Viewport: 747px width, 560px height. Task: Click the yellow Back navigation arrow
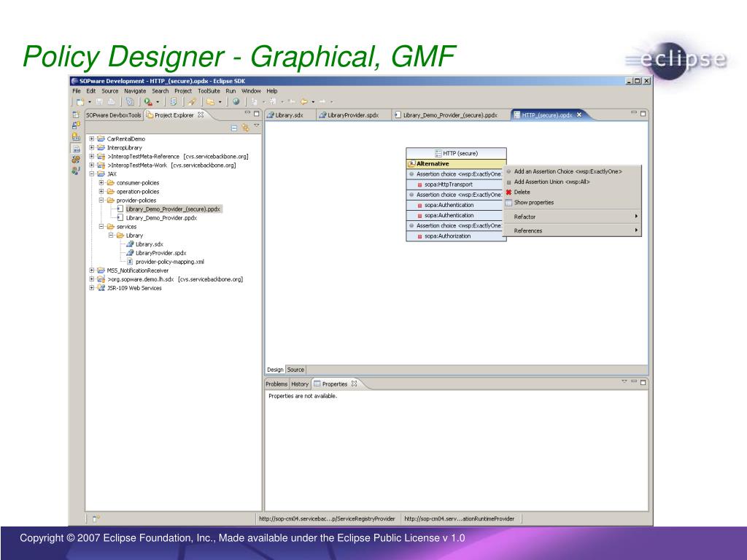(304, 101)
